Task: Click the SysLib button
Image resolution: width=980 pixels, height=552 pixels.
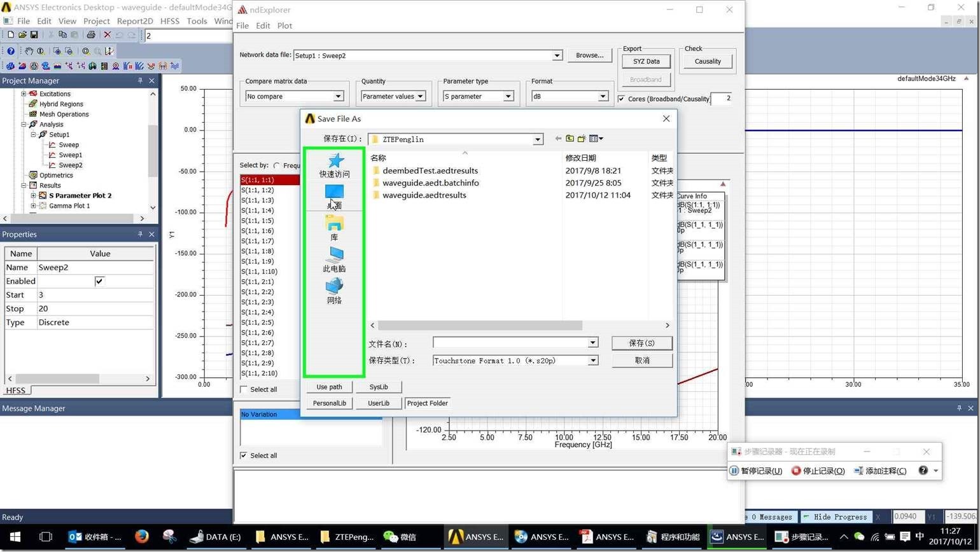Action: [379, 387]
